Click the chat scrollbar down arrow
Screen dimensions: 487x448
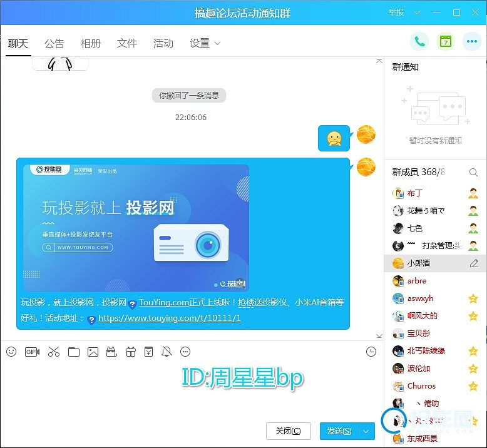click(x=379, y=336)
